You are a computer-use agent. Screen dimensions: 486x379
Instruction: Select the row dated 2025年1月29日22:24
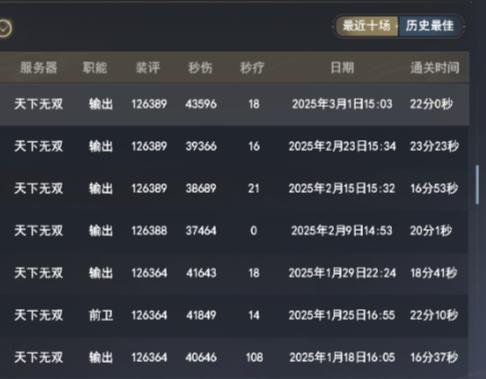click(234, 273)
